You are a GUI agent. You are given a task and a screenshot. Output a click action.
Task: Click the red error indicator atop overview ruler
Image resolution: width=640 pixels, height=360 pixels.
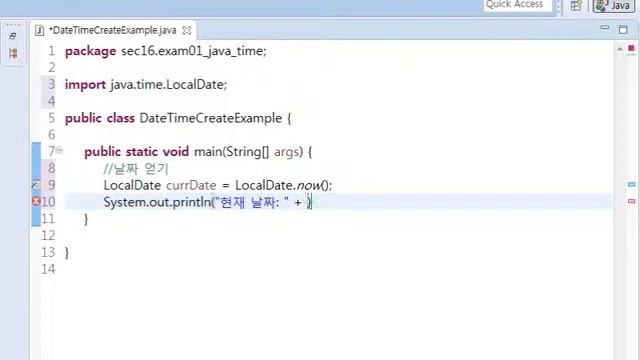(631, 49)
